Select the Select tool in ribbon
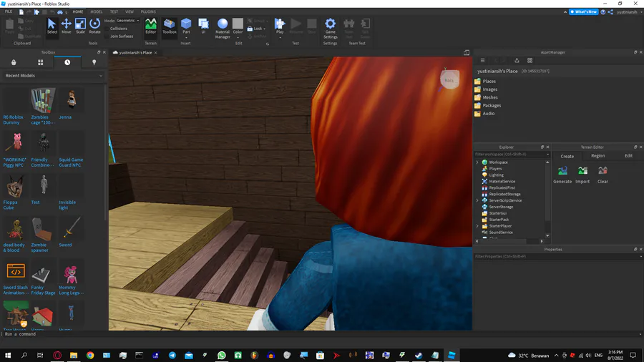The image size is (644, 362). coord(52,26)
